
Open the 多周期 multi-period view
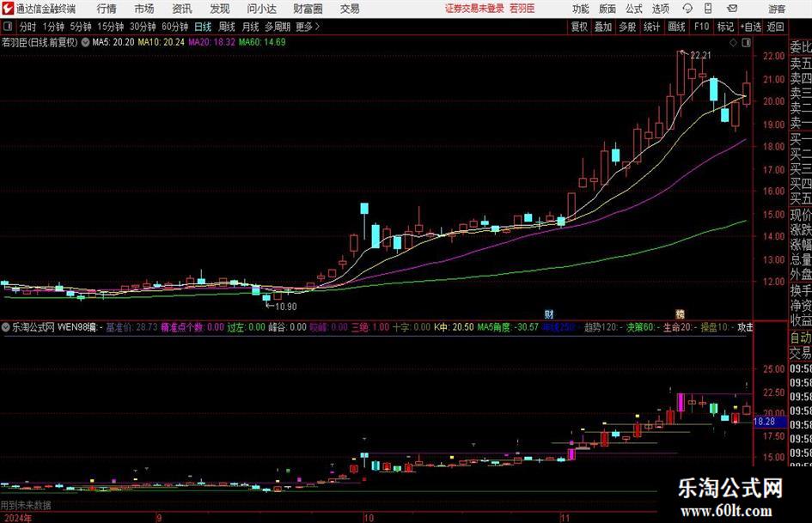pyautogui.click(x=277, y=27)
